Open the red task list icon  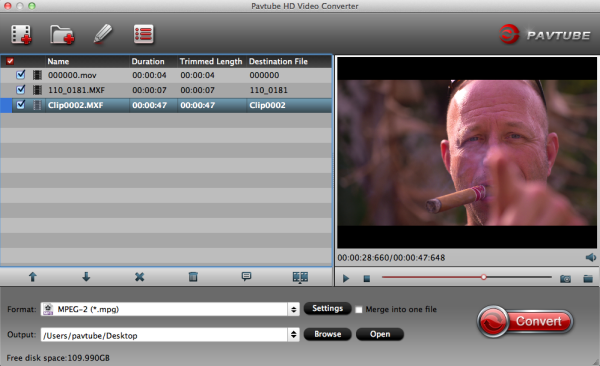[x=144, y=34]
